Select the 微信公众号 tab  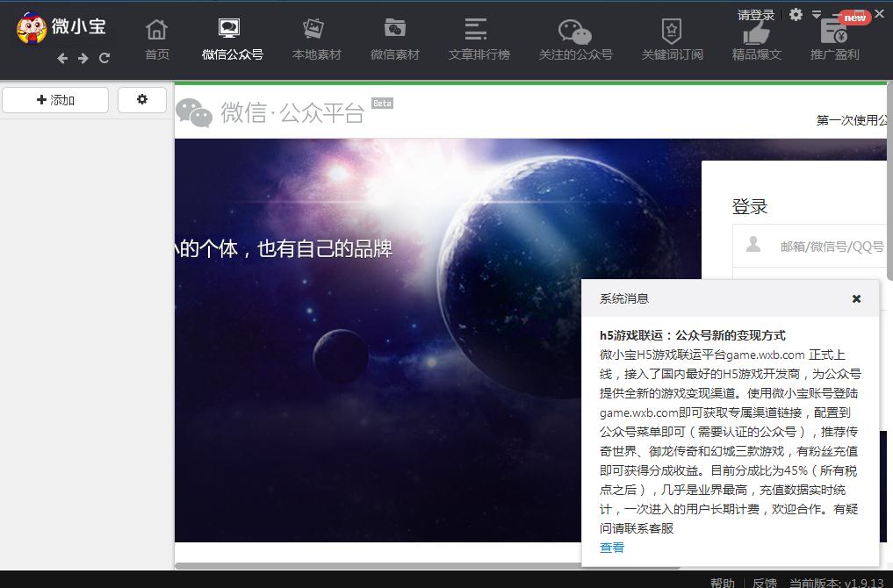tap(233, 39)
